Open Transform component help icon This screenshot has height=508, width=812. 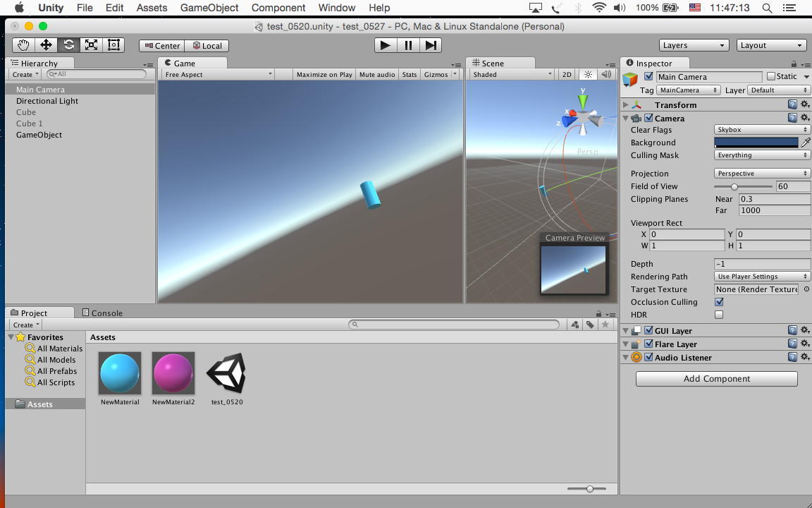pyautogui.click(x=792, y=104)
